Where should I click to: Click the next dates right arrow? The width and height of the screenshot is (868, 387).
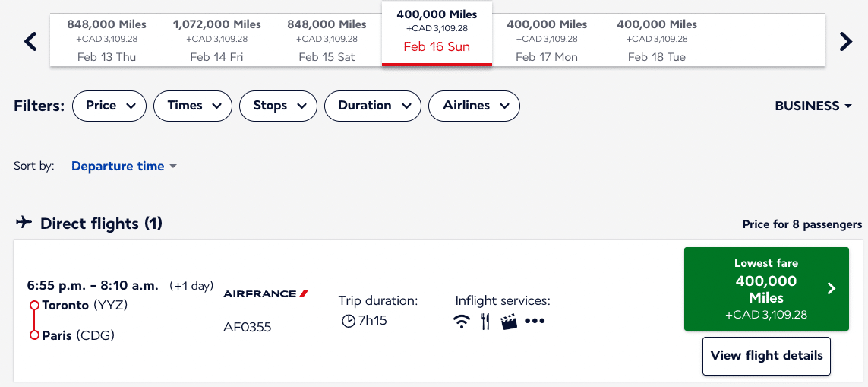pyautogui.click(x=846, y=41)
